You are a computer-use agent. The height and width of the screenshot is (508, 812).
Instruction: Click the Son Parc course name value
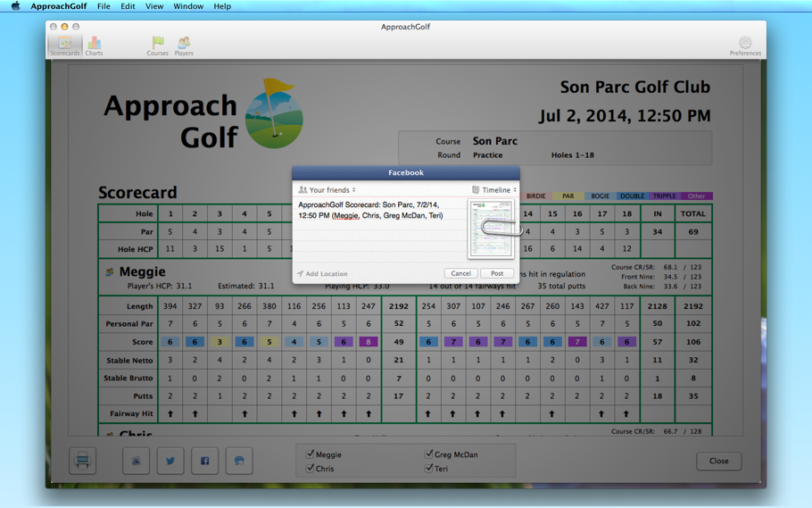(495, 141)
